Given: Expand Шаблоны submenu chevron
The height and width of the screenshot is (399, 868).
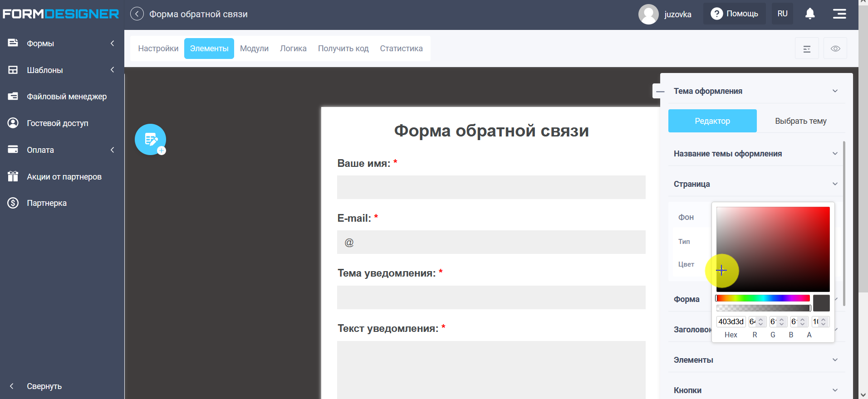Looking at the screenshot, I should (112, 70).
